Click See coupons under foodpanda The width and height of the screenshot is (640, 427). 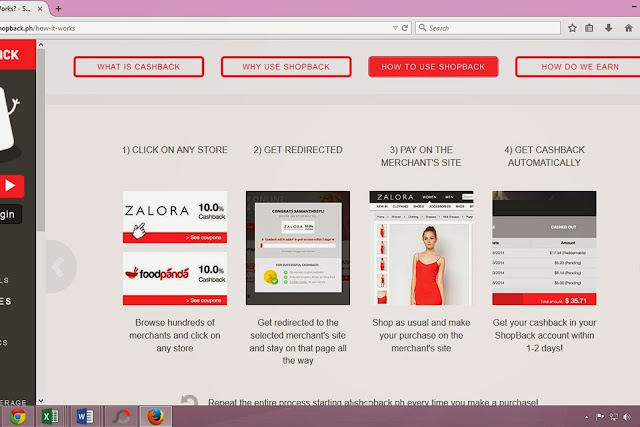click(x=203, y=300)
